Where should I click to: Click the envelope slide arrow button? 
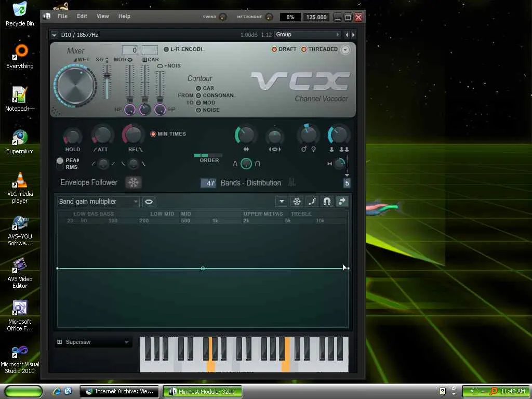tap(342, 202)
